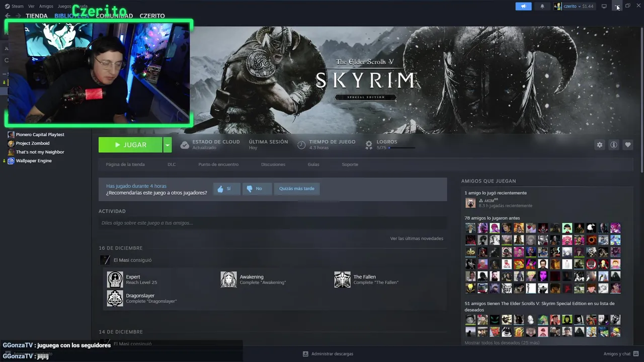Open the CZERITO profile section
The image size is (644, 362).
pyautogui.click(x=152, y=16)
